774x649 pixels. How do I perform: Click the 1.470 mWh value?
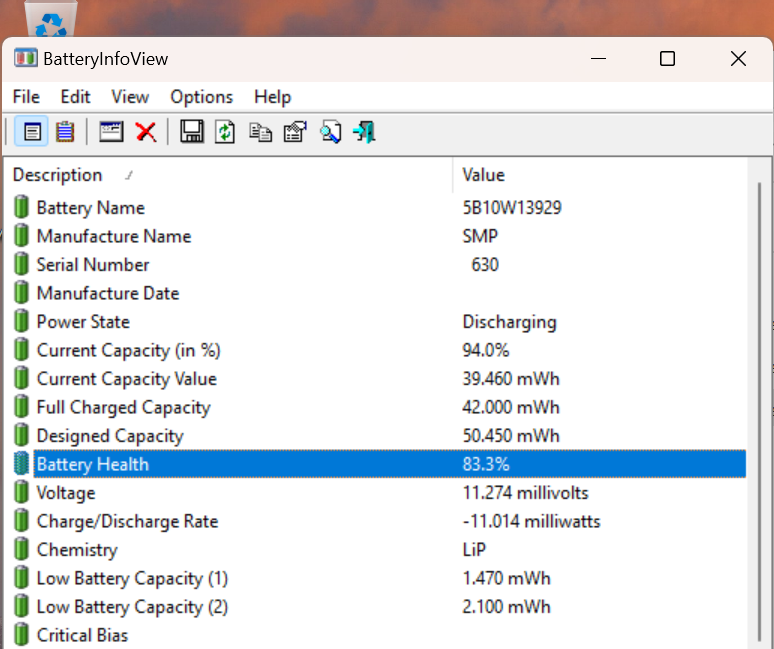pos(506,578)
